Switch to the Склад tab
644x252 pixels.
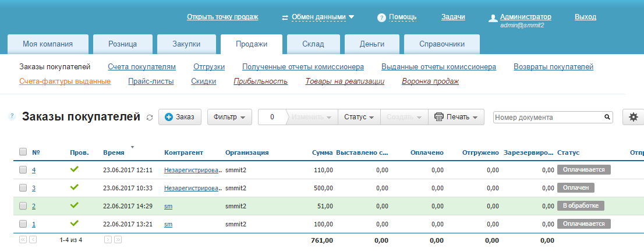(x=313, y=44)
